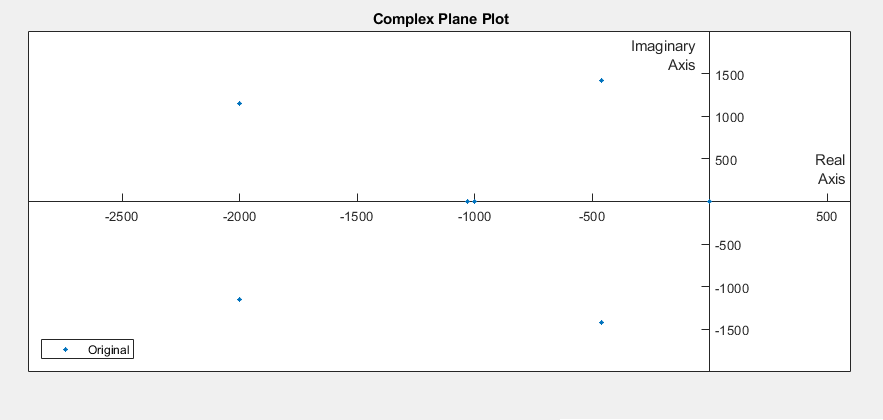This screenshot has height=420, width=883.
Task: Click the data point at the origin
Action: click(709, 202)
